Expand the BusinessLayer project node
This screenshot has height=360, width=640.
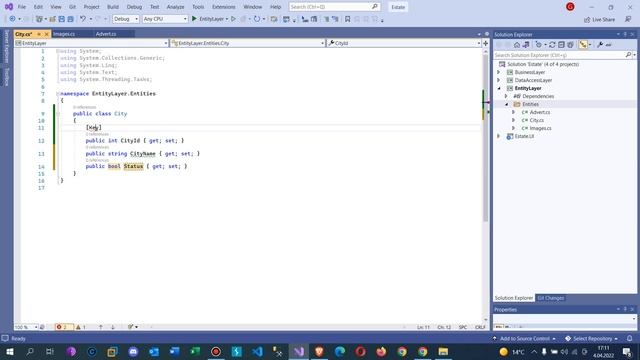point(498,72)
